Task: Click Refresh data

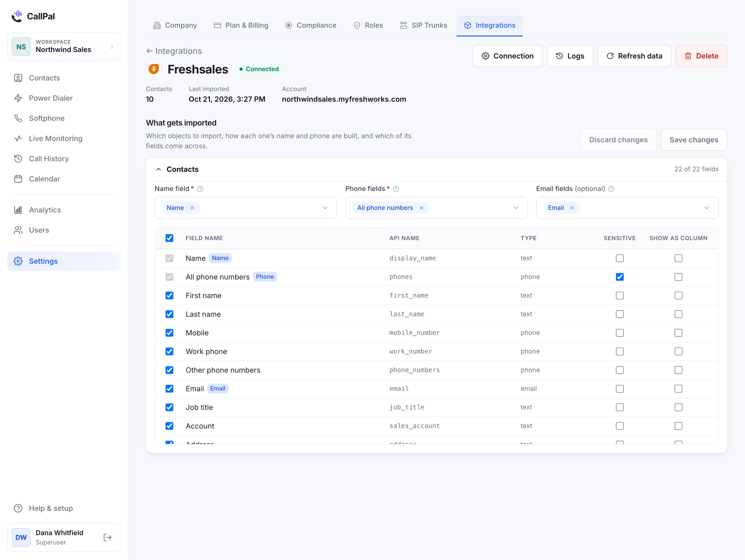Action: (634, 56)
